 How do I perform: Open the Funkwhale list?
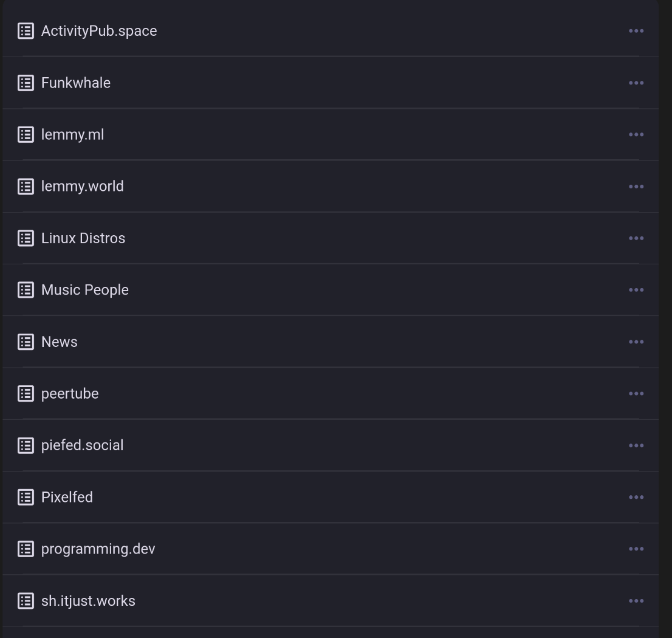(x=76, y=83)
